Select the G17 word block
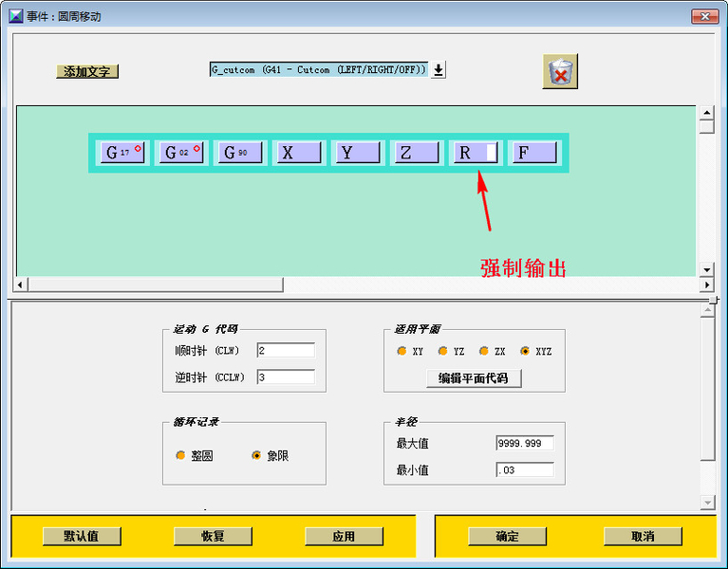This screenshot has height=569, width=728. (123, 153)
